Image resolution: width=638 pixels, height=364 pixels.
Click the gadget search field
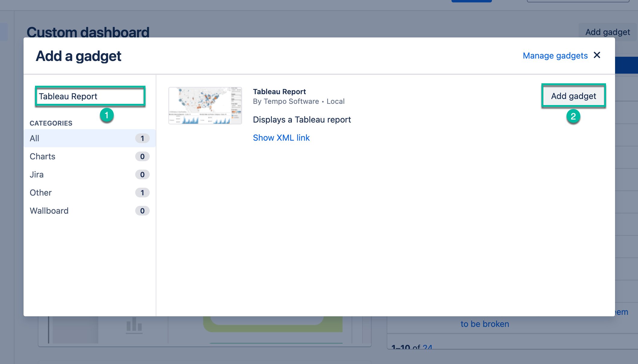point(90,97)
